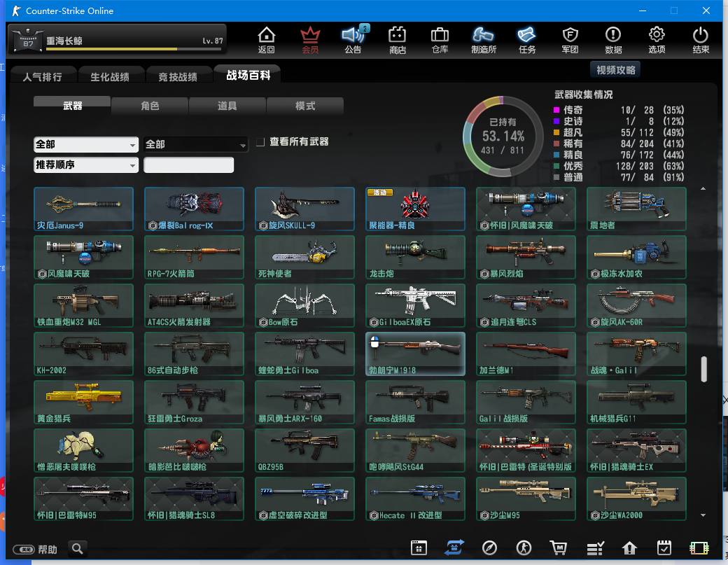Select the 武器 sub-tab
Image resolution: width=728 pixels, height=565 pixels.
72,106
